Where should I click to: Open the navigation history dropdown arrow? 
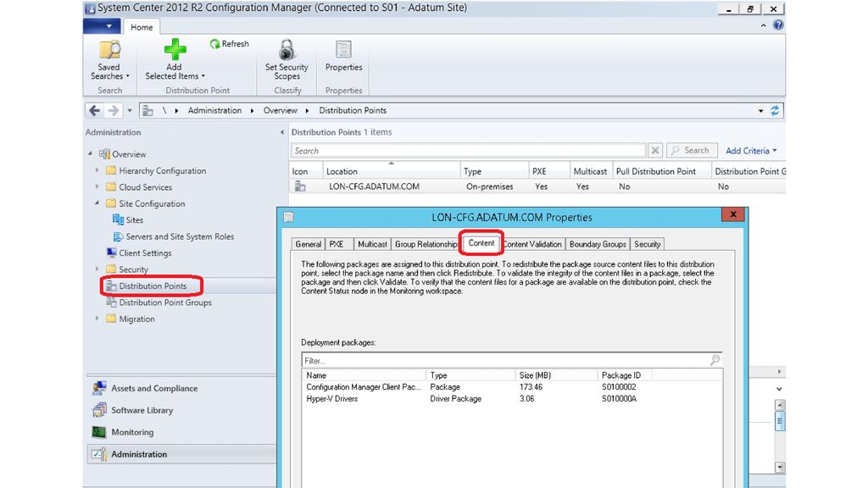pos(130,111)
